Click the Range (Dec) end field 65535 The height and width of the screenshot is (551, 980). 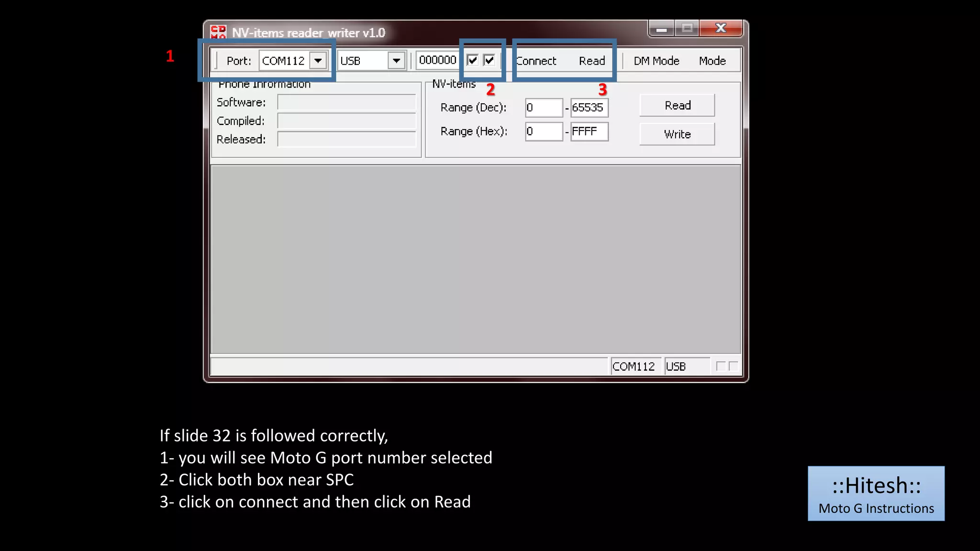tap(589, 108)
